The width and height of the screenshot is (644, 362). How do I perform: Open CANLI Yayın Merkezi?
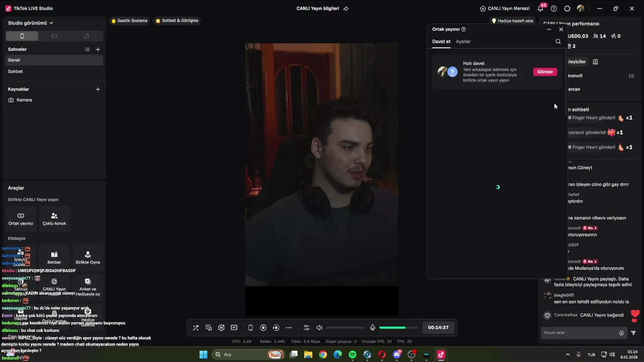coord(505,9)
